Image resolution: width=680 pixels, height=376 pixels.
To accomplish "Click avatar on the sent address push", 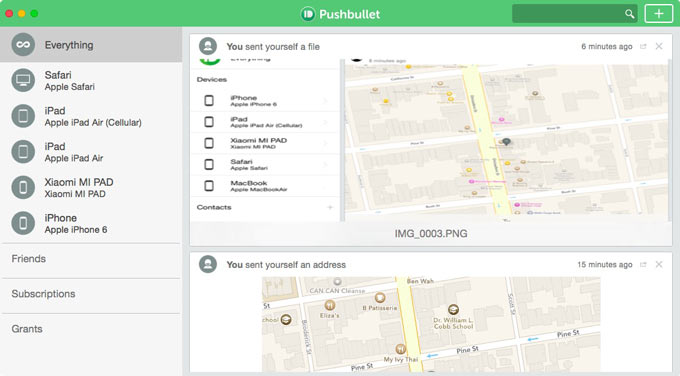I will (208, 264).
